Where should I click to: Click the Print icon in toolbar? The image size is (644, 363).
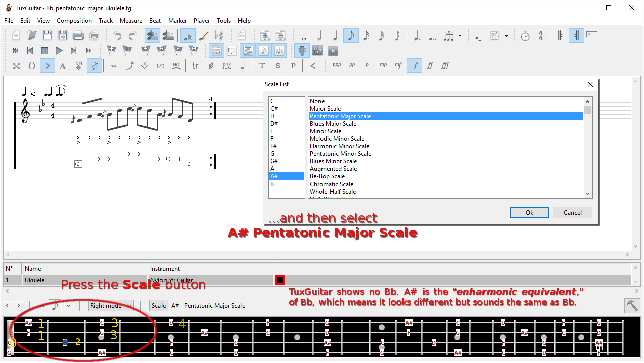click(78, 36)
